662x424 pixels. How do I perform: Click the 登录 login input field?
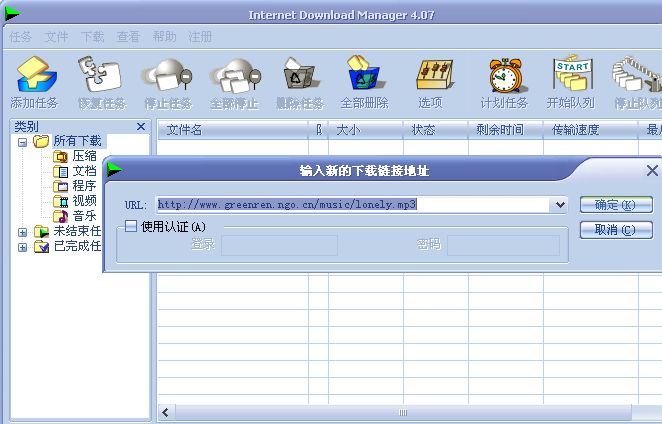click(x=279, y=245)
